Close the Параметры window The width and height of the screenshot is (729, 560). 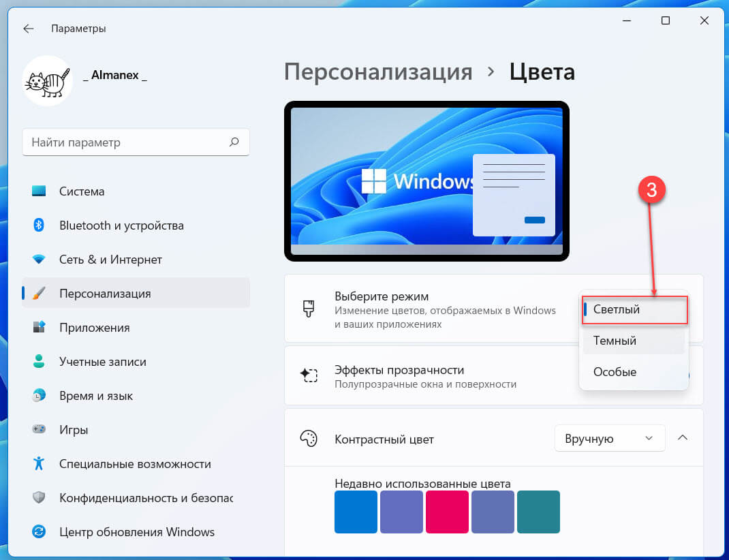[x=704, y=20]
